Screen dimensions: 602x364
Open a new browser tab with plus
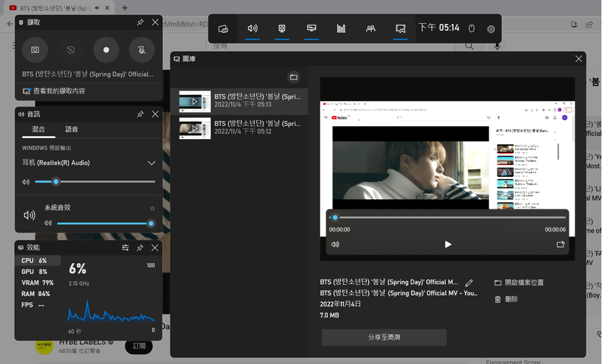[125, 8]
